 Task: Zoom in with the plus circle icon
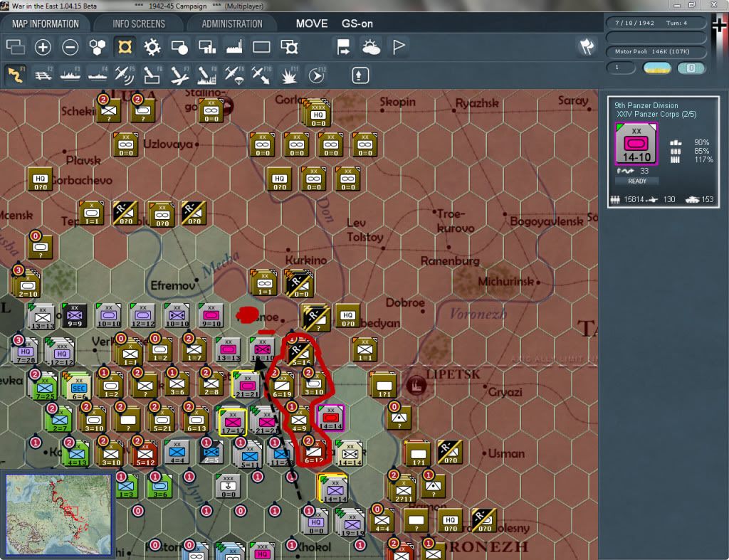[43, 47]
